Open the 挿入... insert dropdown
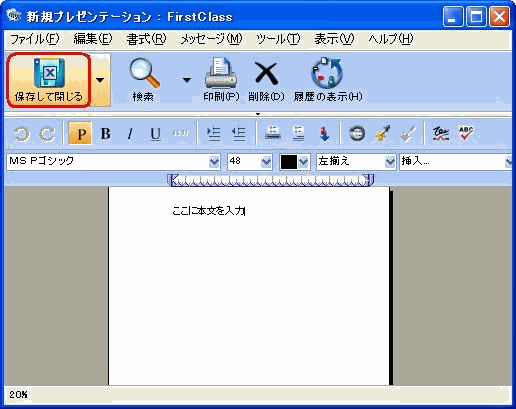Screen dimensions: 516x409 456,162
